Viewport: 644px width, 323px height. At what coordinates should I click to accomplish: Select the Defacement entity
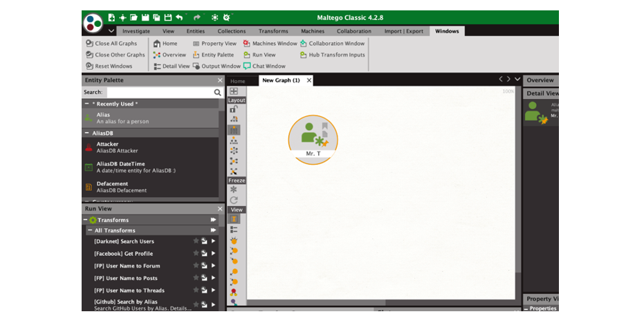click(x=150, y=187)
